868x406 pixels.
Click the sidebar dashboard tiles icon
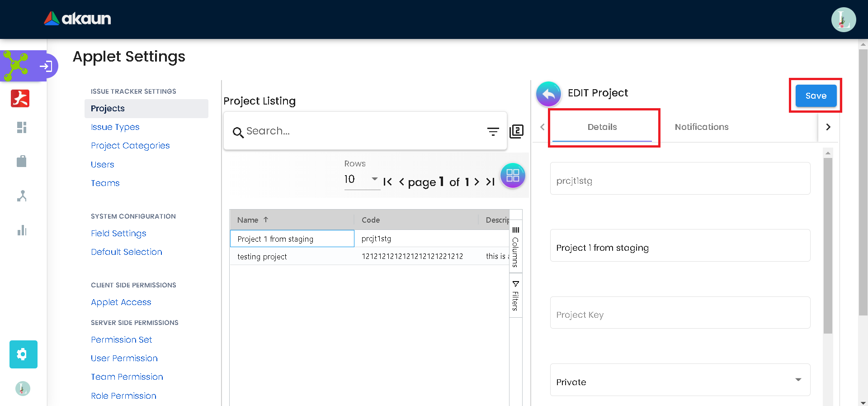point(22,128)
